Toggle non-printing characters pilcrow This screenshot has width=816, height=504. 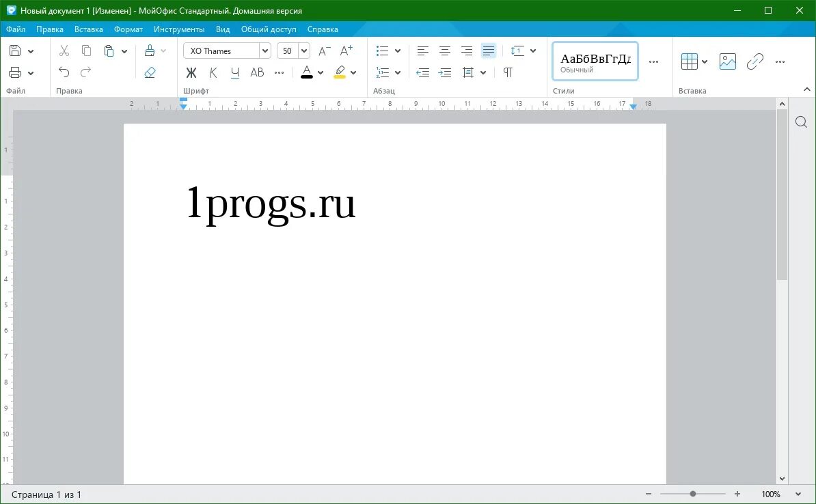click(x=508, y=72)
